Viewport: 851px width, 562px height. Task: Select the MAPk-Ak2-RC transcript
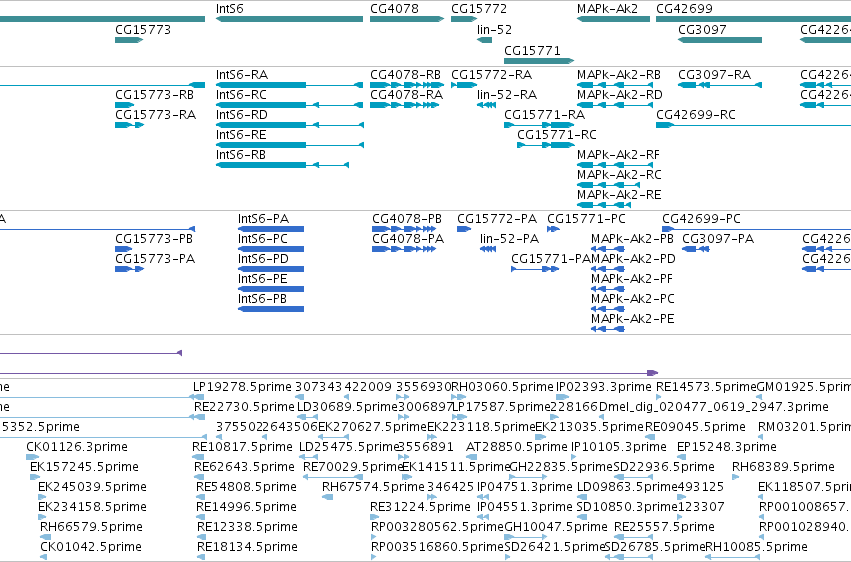point(619,175)
